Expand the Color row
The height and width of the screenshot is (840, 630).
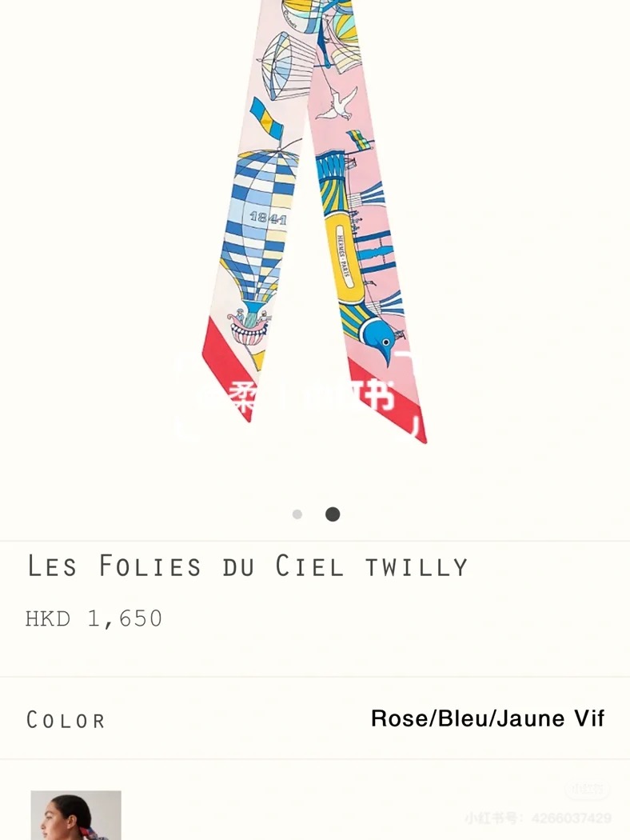click(315, 718)
